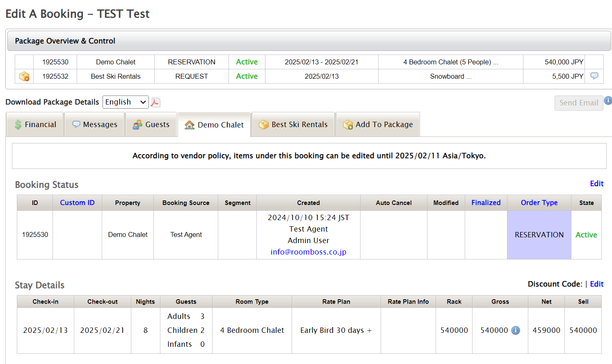
Task: Click the Order Type column header link
Action: point(539,202)
